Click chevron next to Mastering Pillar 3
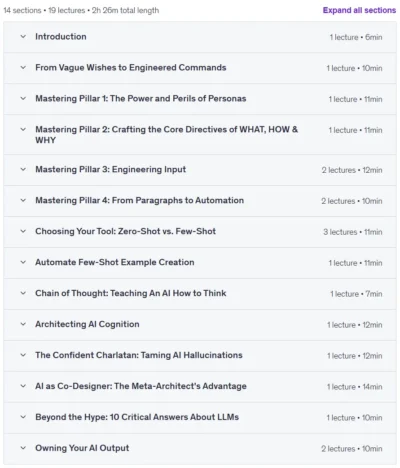Viewport: 400px width, 468px height. tap(23, 169)
